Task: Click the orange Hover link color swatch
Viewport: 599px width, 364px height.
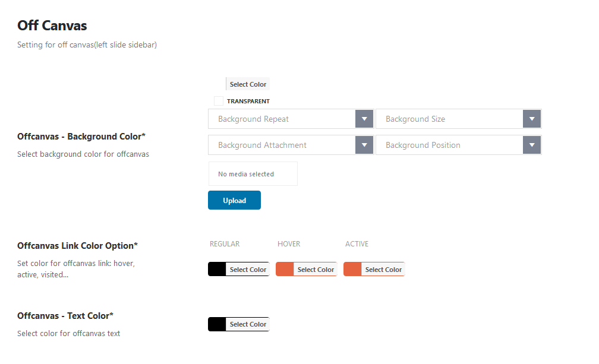Action: 285,269
